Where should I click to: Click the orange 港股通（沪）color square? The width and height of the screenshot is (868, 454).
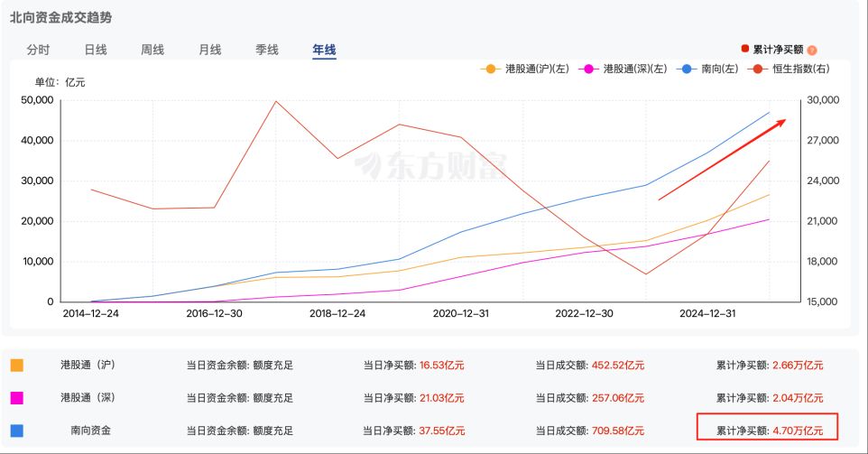coord(17,366)
